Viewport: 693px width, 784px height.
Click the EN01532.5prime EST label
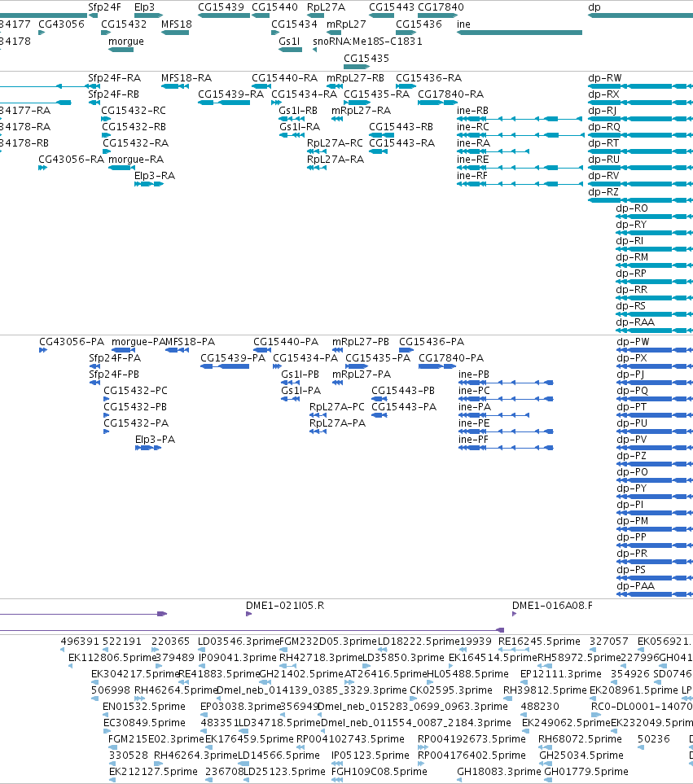tap(144, 707)
